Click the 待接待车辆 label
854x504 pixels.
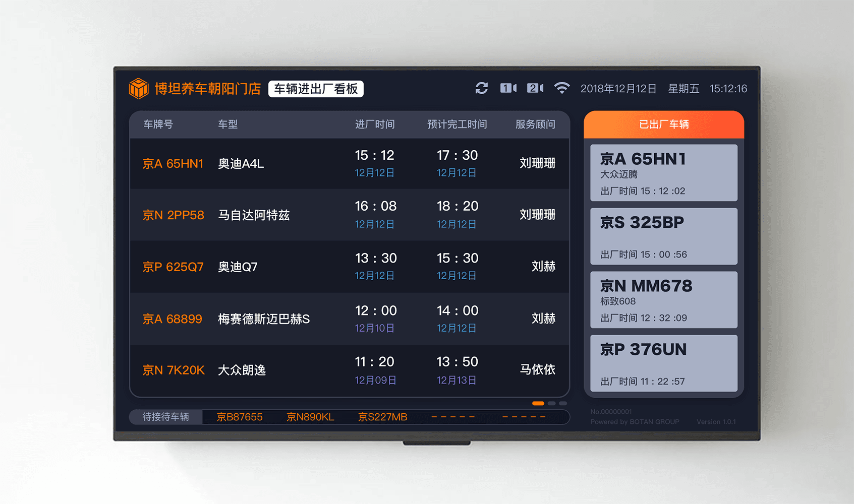pyautogui.click(x=165, y=417)
